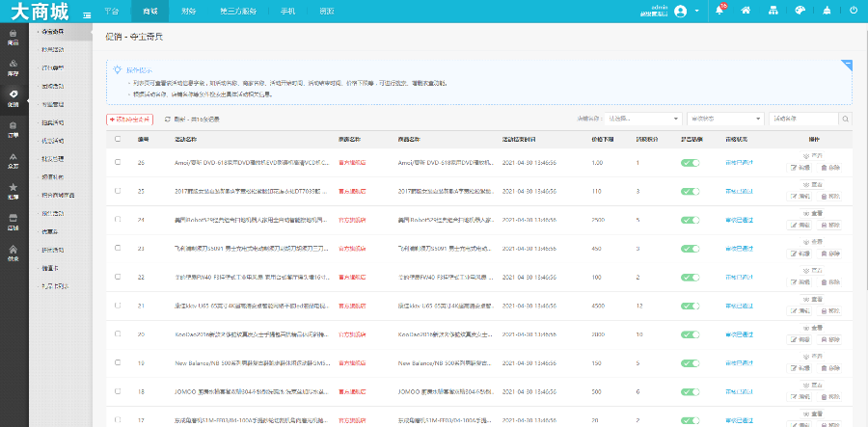Delete the promotion in row 22
The width and height of the screenshot is (868, 427).
coord(829,282)
